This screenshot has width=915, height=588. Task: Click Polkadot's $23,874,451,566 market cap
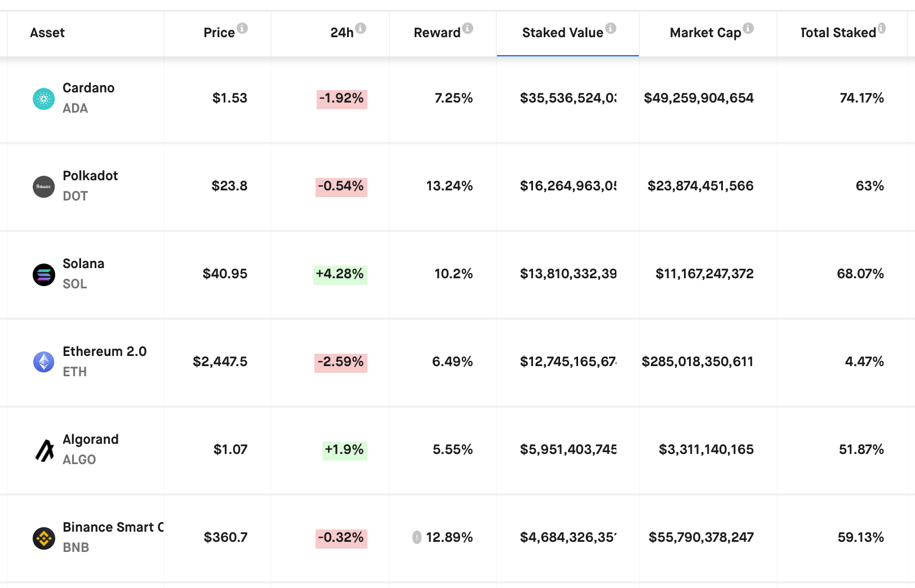pyautogui.click(x=700, y=186)
